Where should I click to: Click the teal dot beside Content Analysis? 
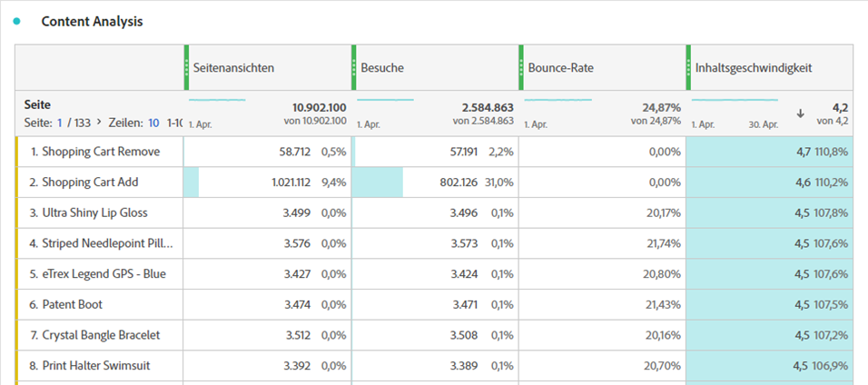pos(17,21)
